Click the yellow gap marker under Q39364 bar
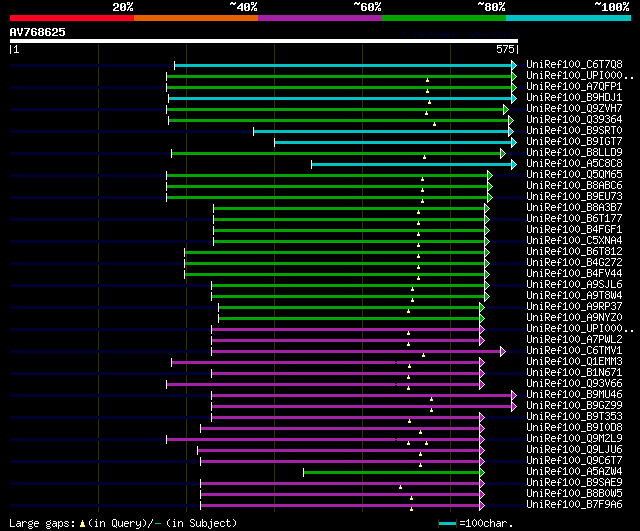The image size is (640, 531). [434, 124]
